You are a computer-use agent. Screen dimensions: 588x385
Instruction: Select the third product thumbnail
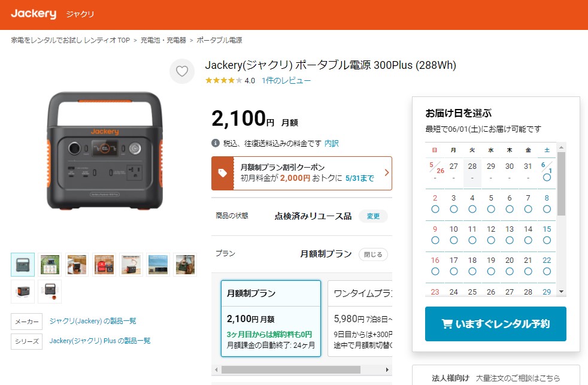point(77,265)
